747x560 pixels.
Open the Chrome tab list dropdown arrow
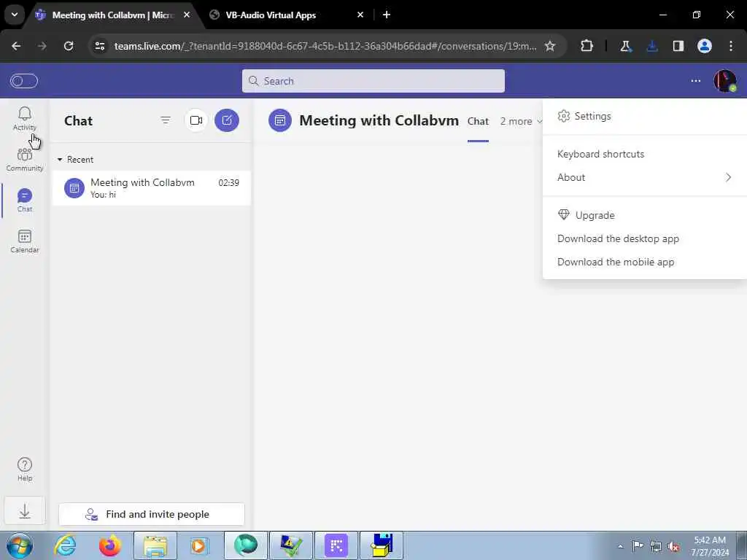coord(15,15)
